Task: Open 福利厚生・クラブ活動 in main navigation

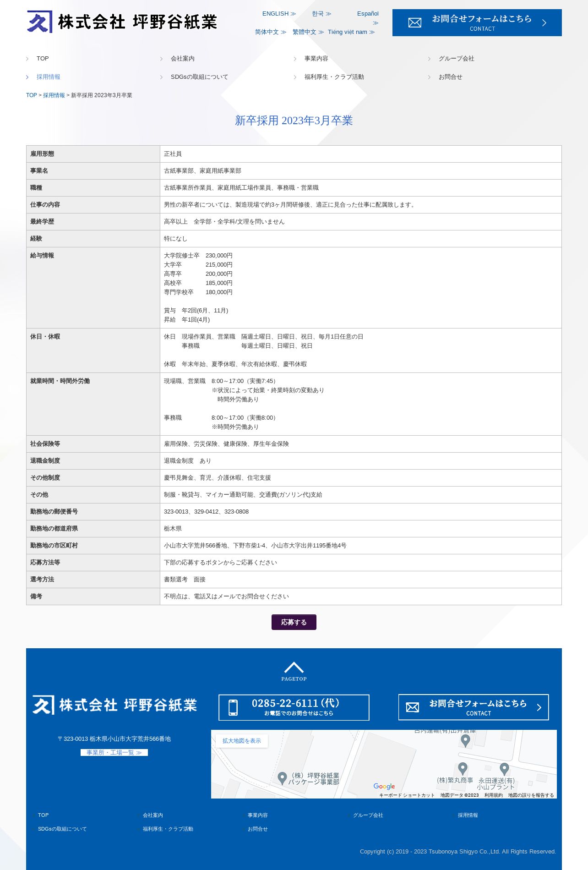Action: (x=334, y=77)
